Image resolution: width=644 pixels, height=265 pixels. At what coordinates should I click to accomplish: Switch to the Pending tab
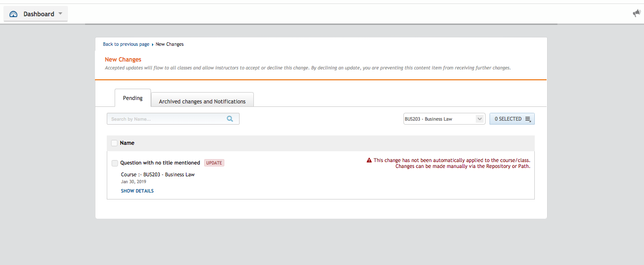point(133,98)
